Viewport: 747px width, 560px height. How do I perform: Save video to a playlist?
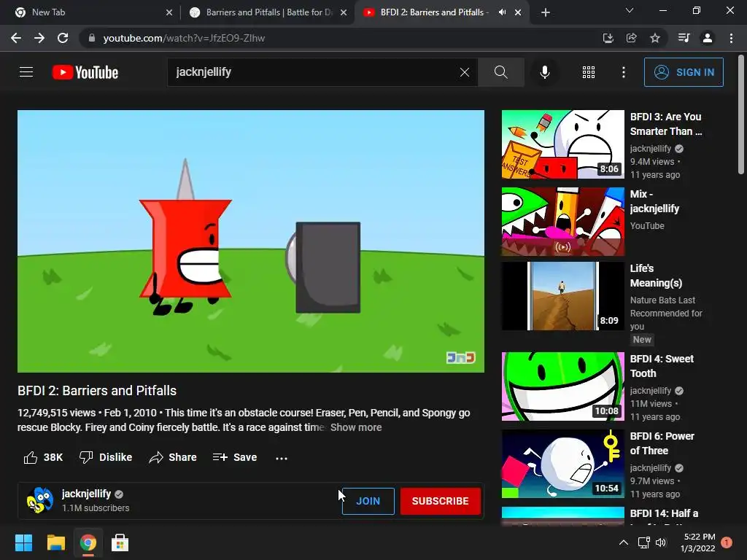point(235,457)
